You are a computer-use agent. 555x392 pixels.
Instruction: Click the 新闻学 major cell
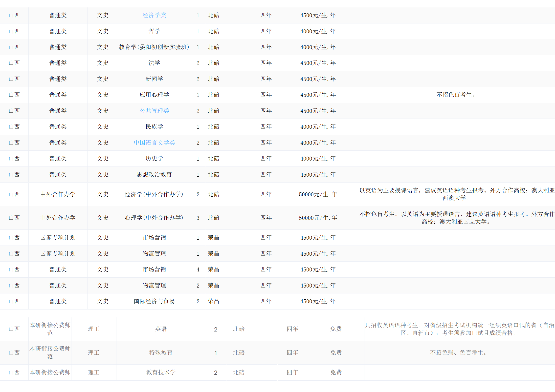click(154, 79)
